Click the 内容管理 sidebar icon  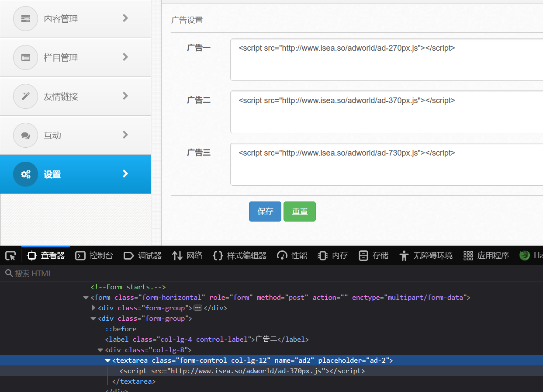pyautogui.click(x=26, y=18)
